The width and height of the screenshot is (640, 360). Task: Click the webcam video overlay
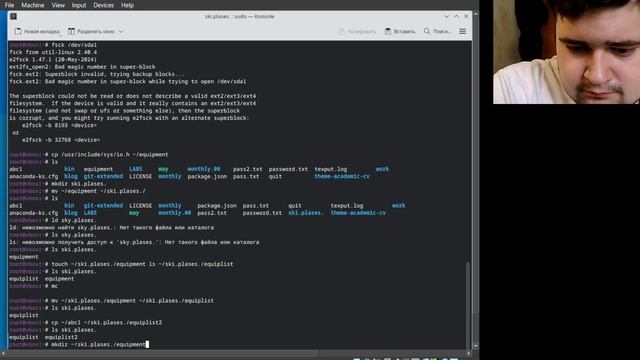pos(567,52)
